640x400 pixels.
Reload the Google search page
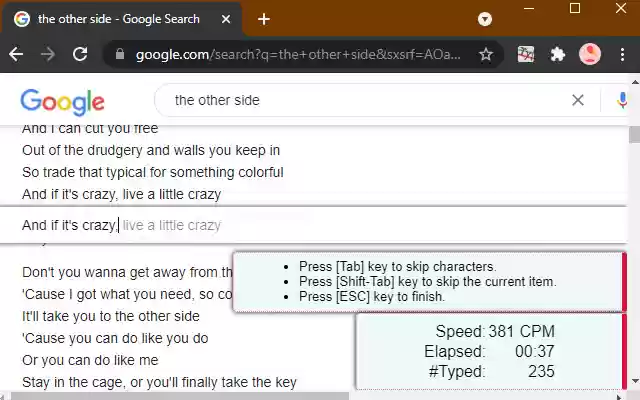click(x=80, y=54)
